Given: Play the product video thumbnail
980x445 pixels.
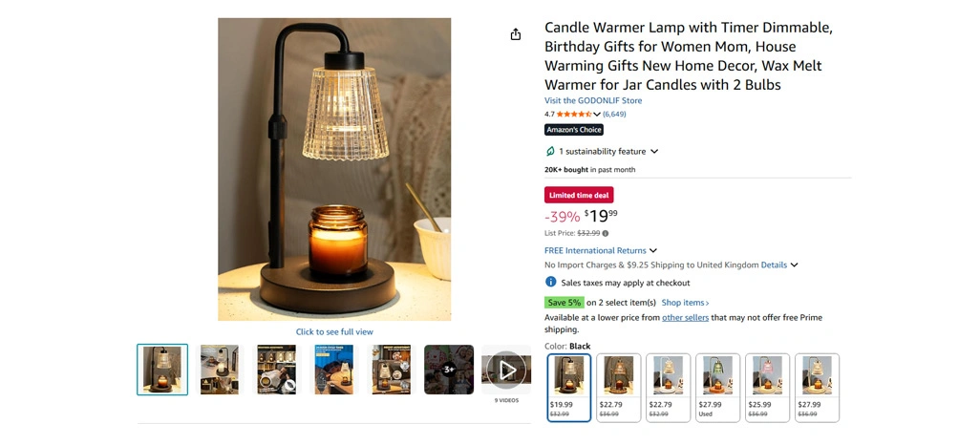Looking at the screenshot, I should click(506, 370).
